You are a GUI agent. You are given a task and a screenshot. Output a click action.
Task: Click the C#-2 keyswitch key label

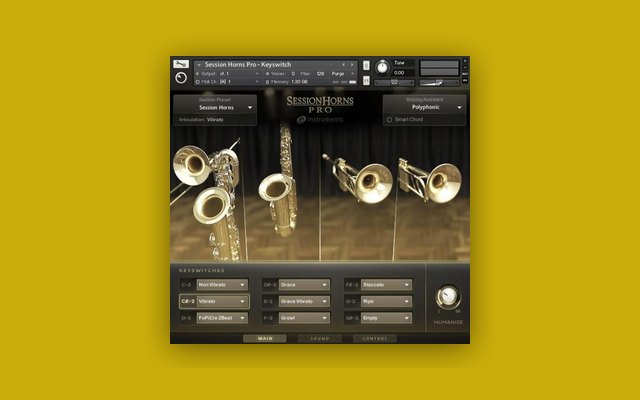point(188,301)
